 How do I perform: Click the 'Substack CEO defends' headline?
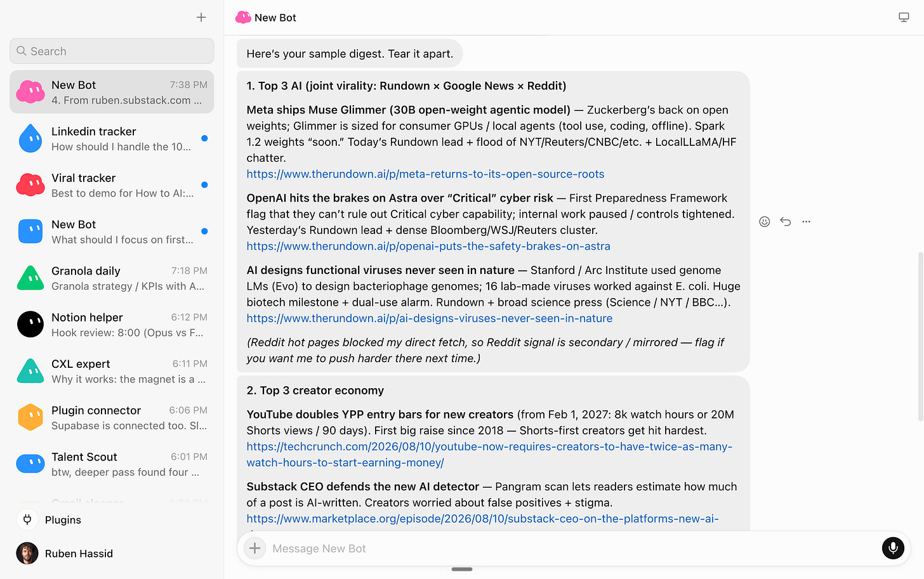tap(363, 486)
